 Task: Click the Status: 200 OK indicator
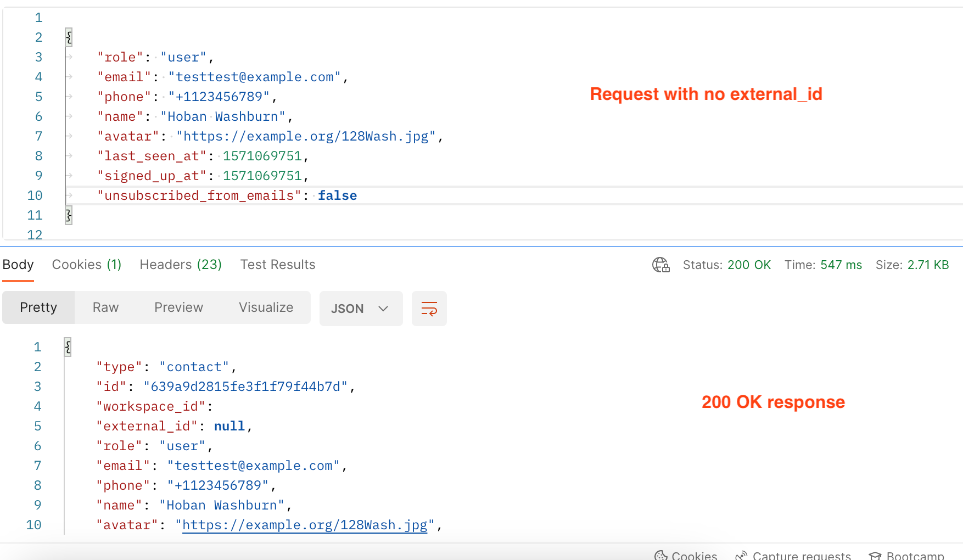coord(726,265)
